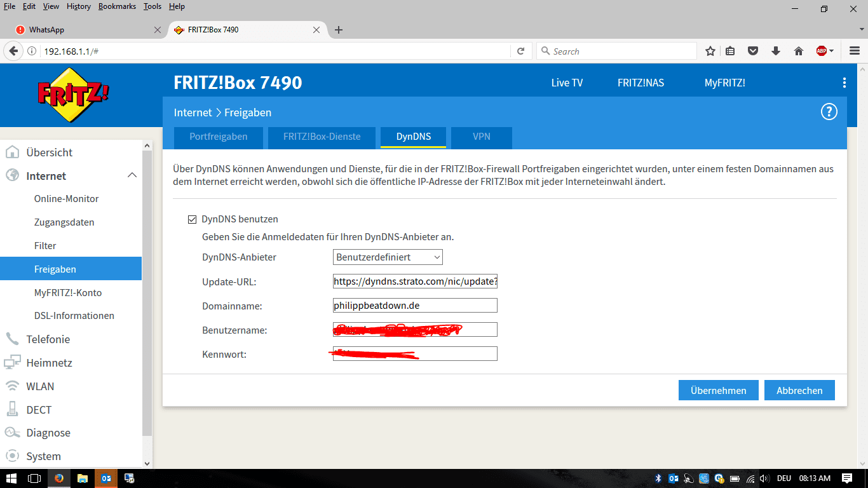Switch to the Portfreigaben tab

pos(219,137)
